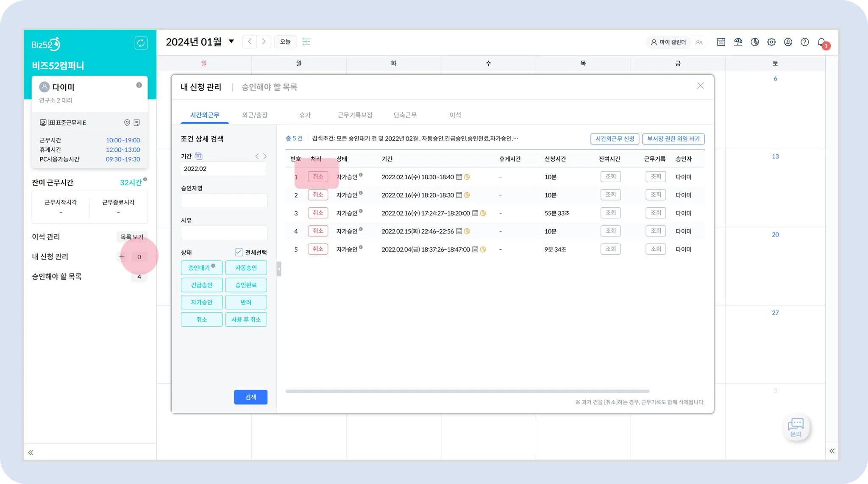Click the calendar icon beside 기간

198,156
